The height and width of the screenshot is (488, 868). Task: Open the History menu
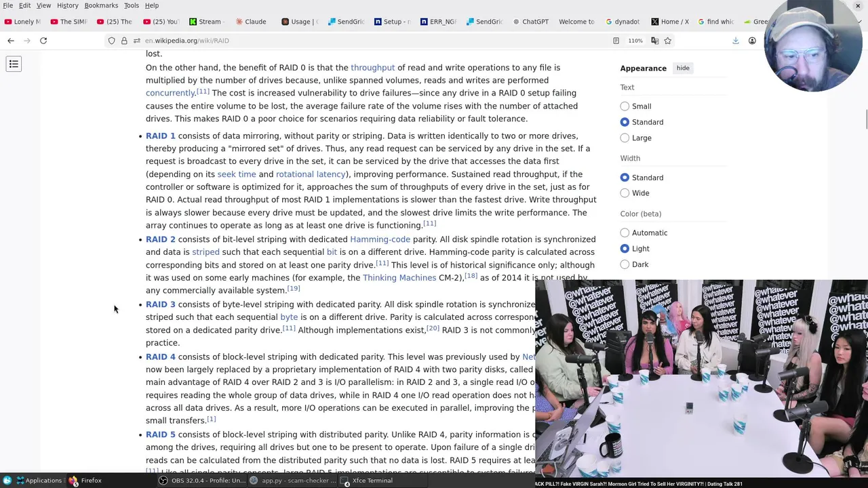(x=67, y=5)
